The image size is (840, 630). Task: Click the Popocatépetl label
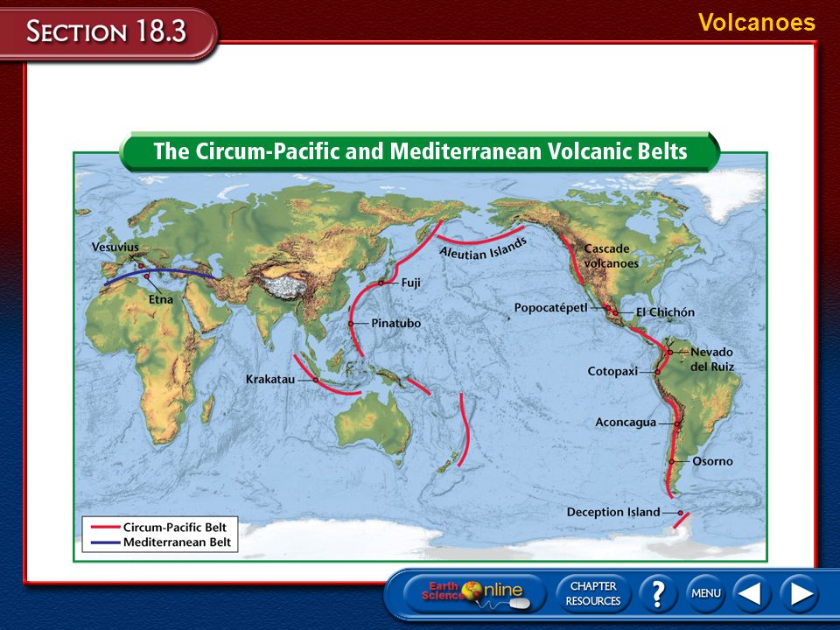pyautogui.click(x=550, y=308)
